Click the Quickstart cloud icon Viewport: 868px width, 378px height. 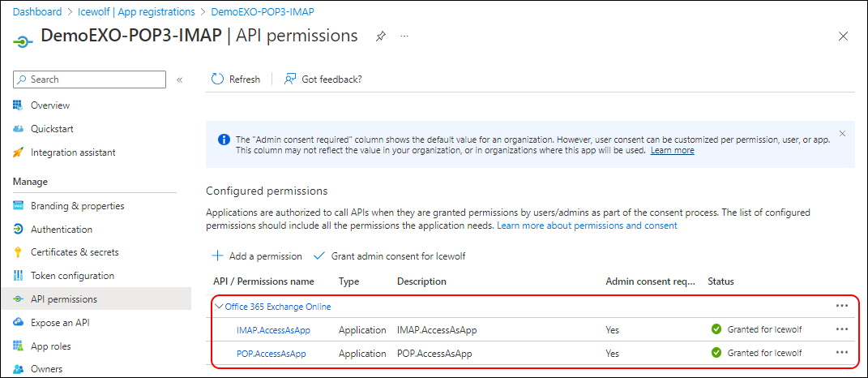(x=19, y=129)
